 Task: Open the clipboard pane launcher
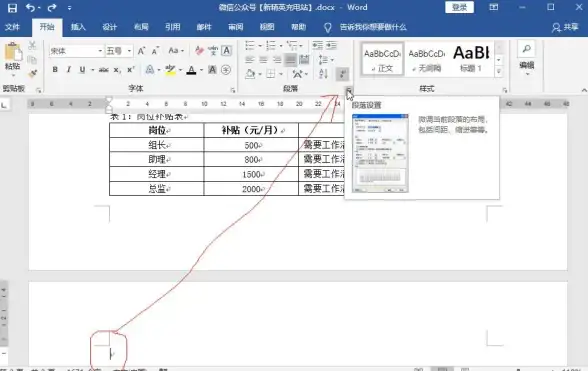click(39, 90)
